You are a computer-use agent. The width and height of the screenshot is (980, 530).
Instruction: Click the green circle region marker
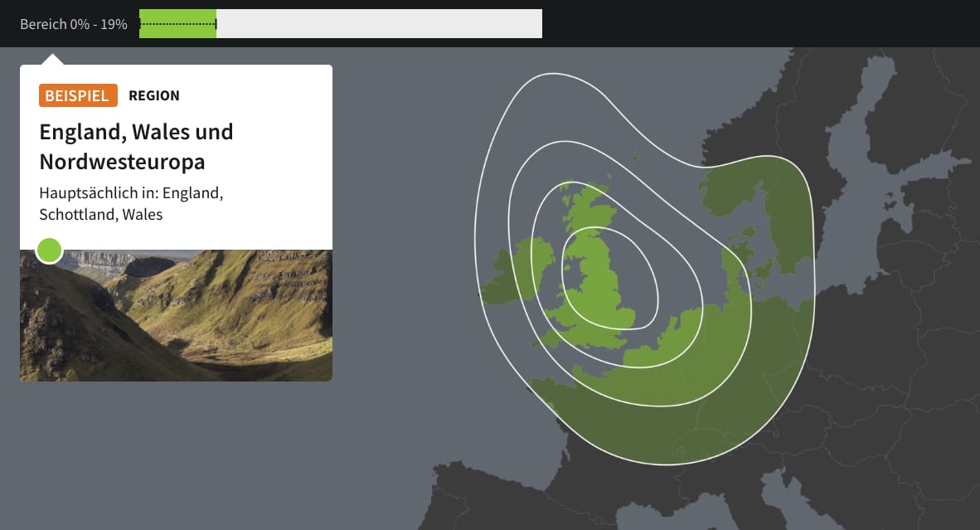tap(49, 250)
